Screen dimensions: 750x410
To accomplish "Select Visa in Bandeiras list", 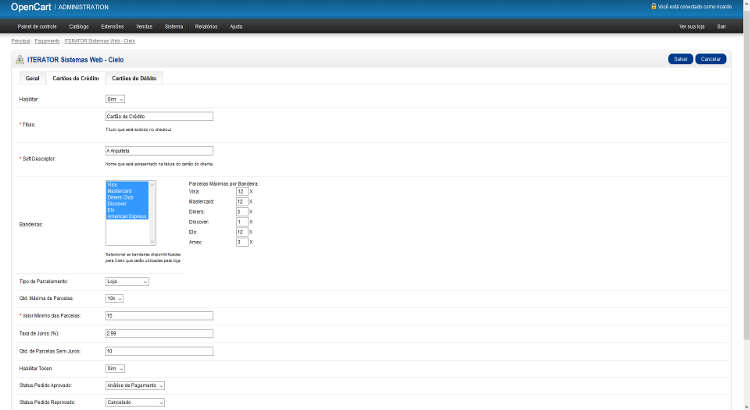I will [127, 185].
